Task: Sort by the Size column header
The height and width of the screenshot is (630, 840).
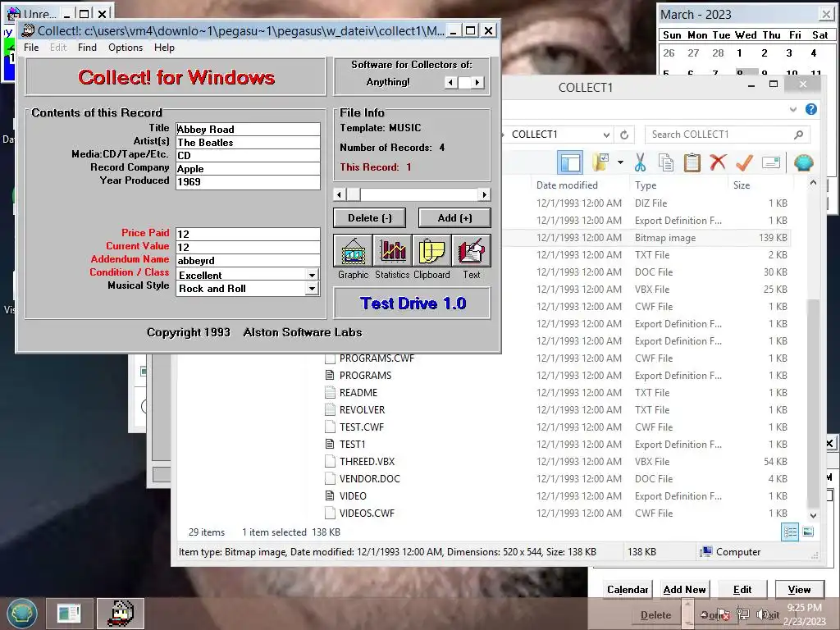Action: tap(742, 185)
